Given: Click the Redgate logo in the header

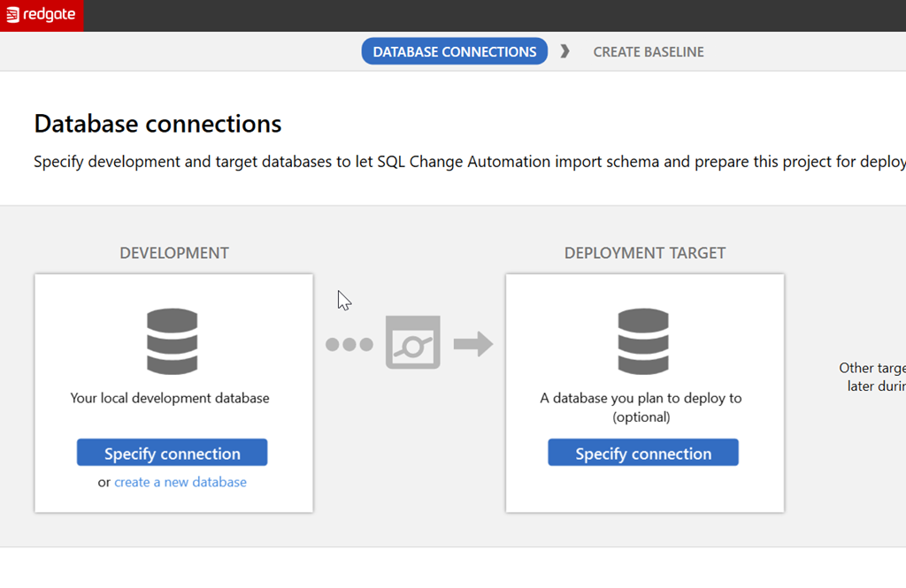Looking at the screenshot, I should [42, 15].
